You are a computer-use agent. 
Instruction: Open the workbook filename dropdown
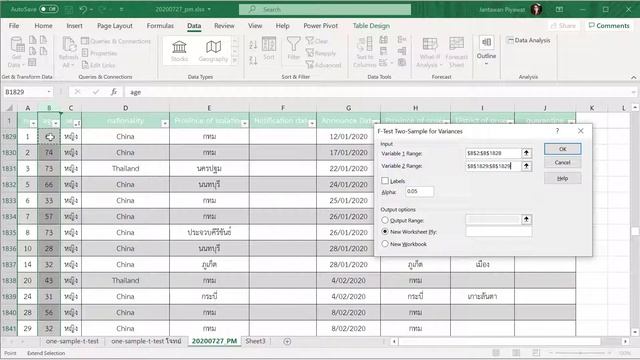210,9
